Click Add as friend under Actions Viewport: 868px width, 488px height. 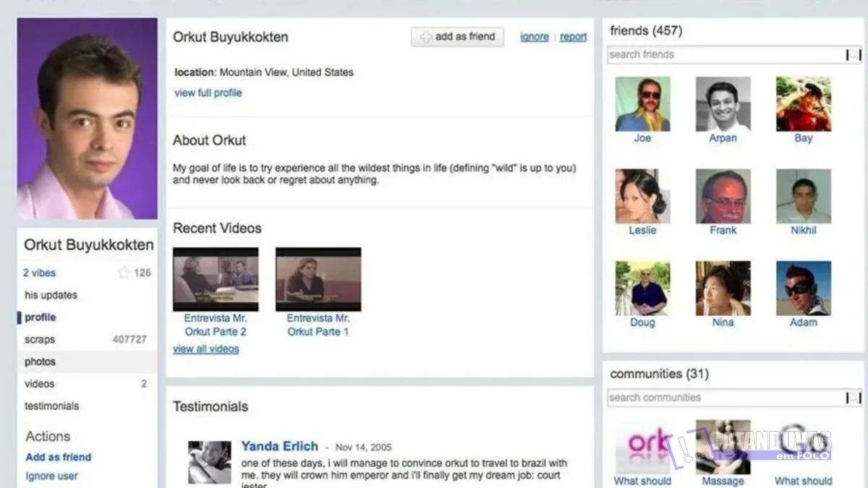(59, 457)
